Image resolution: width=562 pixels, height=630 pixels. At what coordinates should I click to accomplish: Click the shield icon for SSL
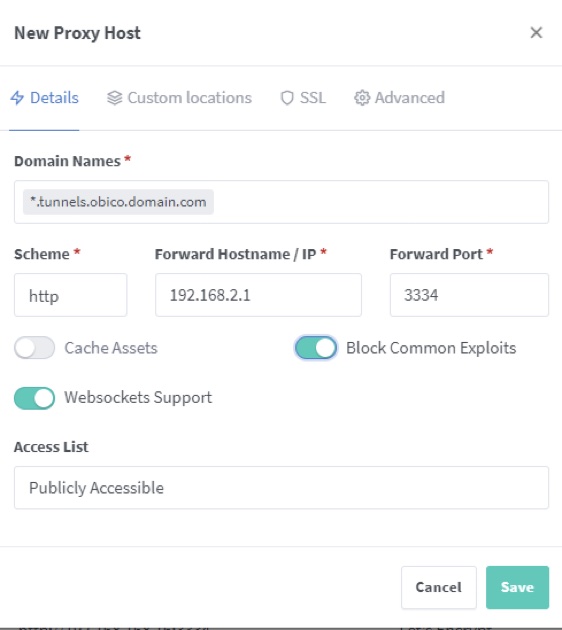287,98
